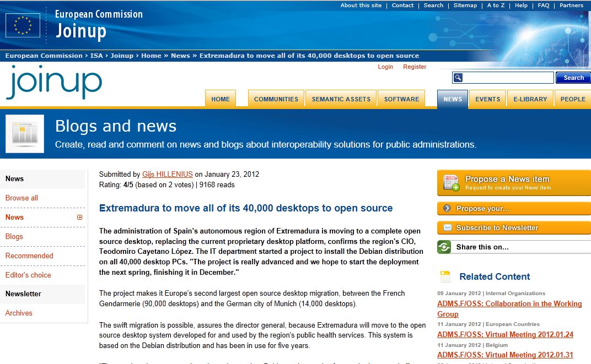Go to Home breadcrumb link
Screen dimensions: 591x364
click(x=151, y=56)
